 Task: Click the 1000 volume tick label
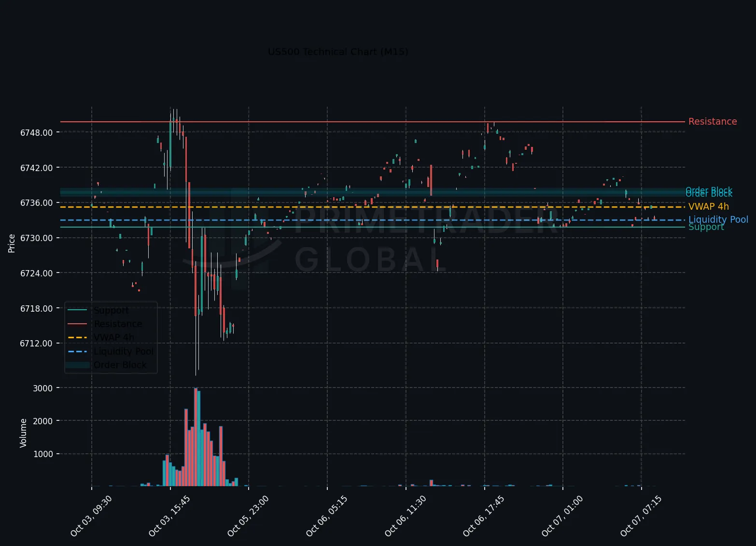tap(43, 454)
